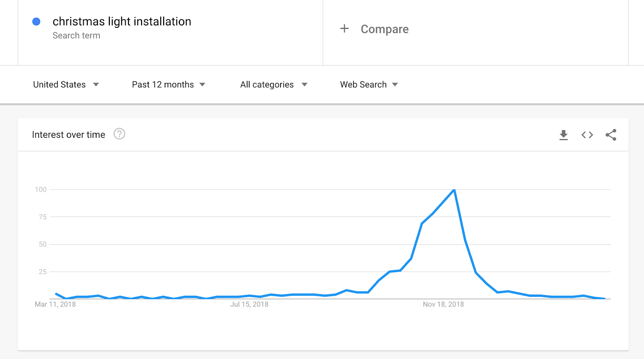Click the Jul 15, 2018 axis label
Image resolution: width=644 pixels, height=359 pixels.
(x=249, y=304)
